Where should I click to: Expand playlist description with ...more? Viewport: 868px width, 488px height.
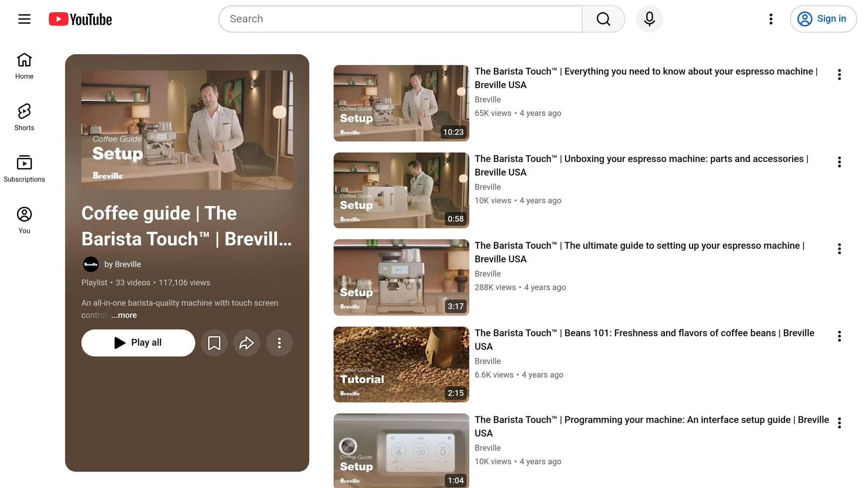point(124,315)
